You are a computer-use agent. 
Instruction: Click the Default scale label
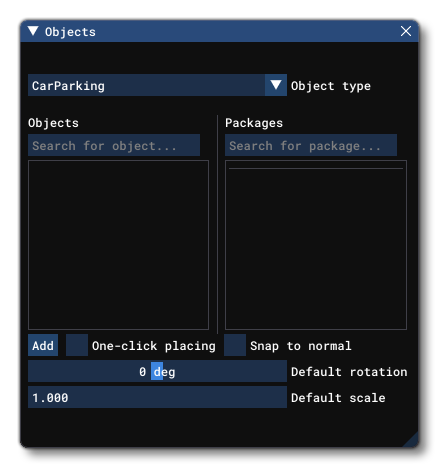338,397
